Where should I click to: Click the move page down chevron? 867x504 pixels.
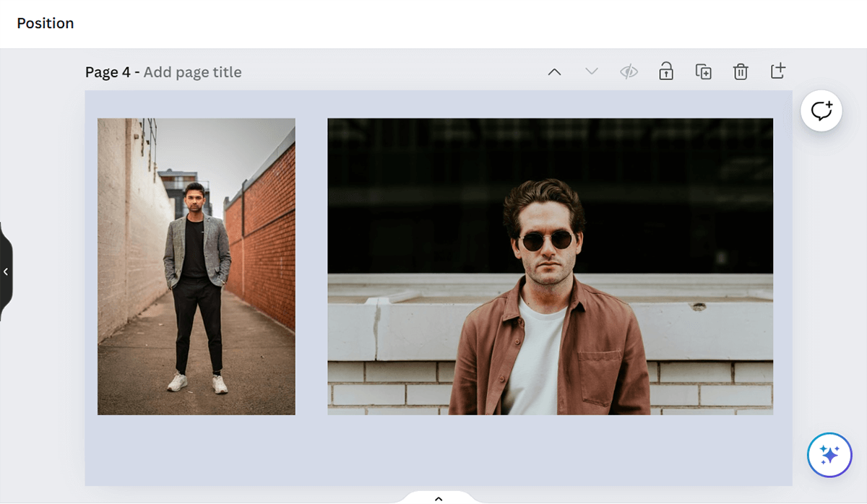click(x=592, y=71)
